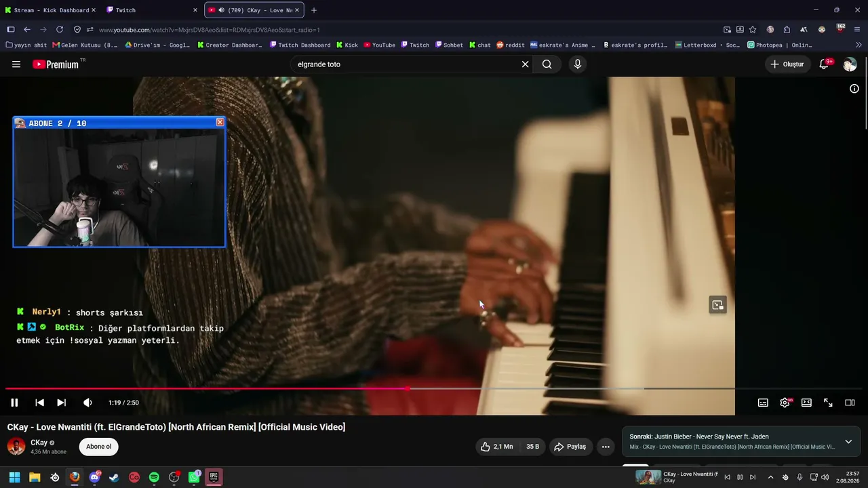Image resolution: width=868 pixels, height=488 pixels.
Task: Open the Twitch Dashboard bookmark
Action: 300,45
